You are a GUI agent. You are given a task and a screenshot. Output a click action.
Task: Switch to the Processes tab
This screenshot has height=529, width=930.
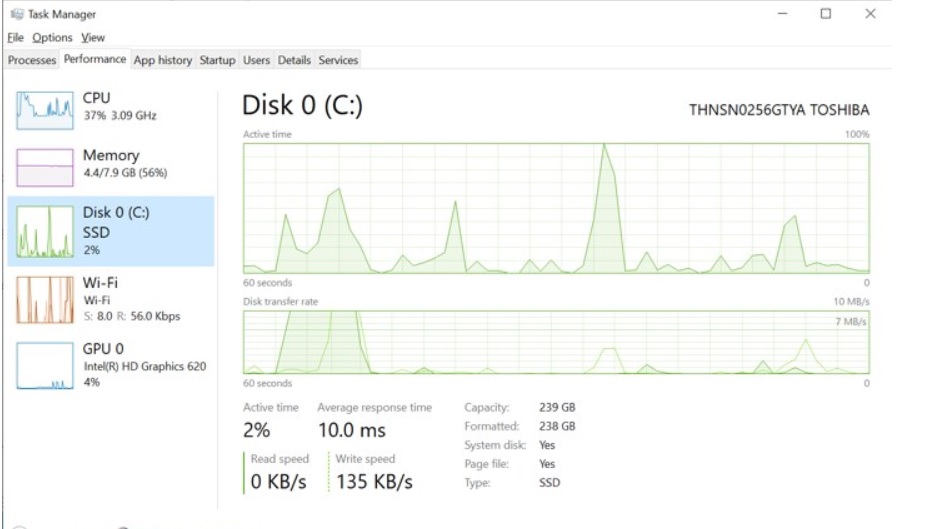(x=32, y=60)
